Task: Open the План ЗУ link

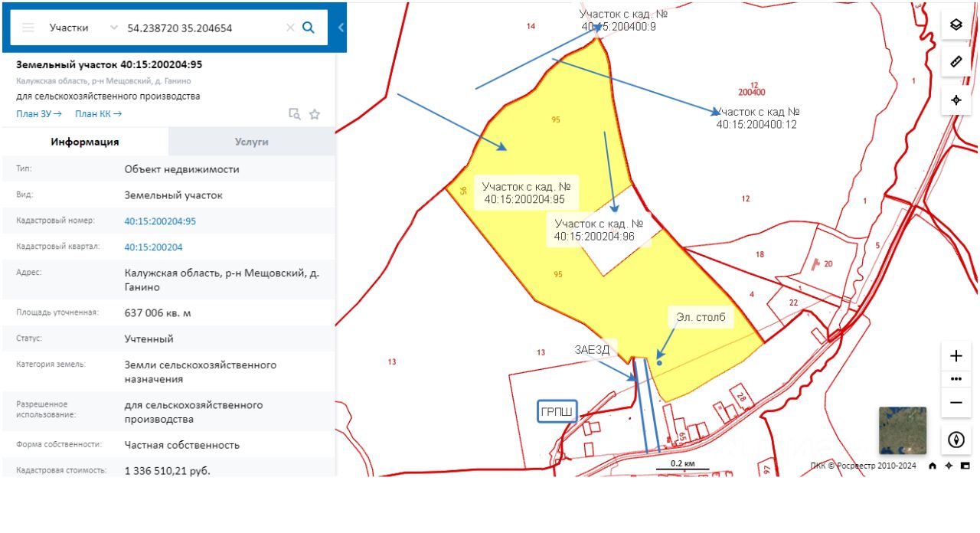Action: pos(38,114)
